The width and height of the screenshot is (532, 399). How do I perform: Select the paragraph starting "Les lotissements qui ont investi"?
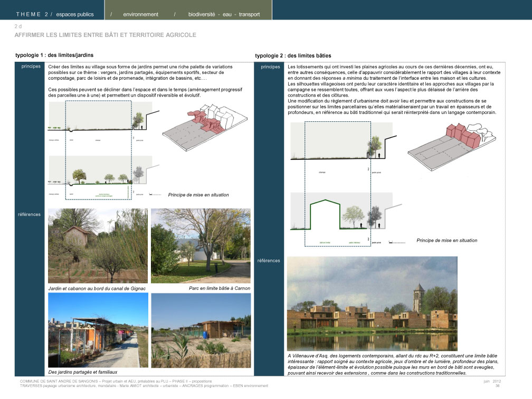pos(394,72)
